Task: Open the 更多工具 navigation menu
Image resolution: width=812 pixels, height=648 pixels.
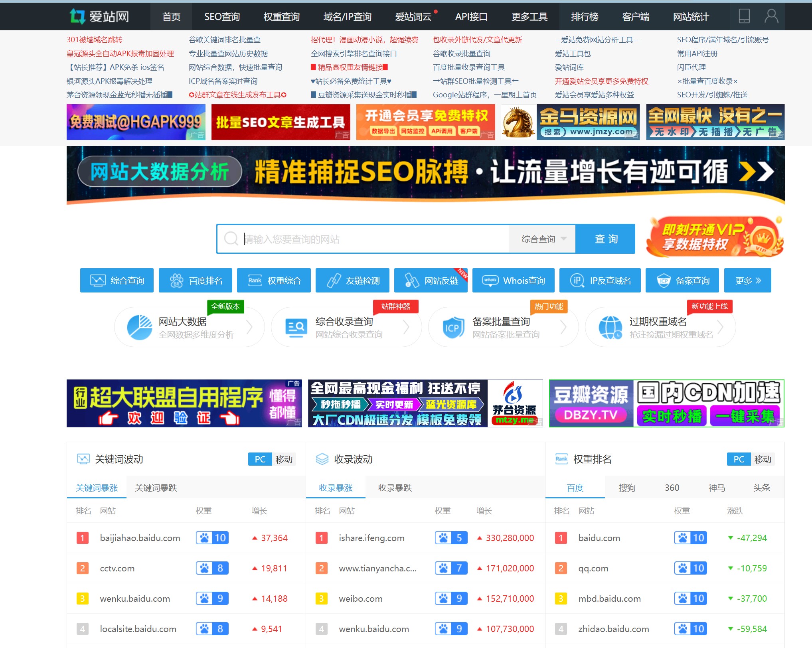Action: click(529, 17)
